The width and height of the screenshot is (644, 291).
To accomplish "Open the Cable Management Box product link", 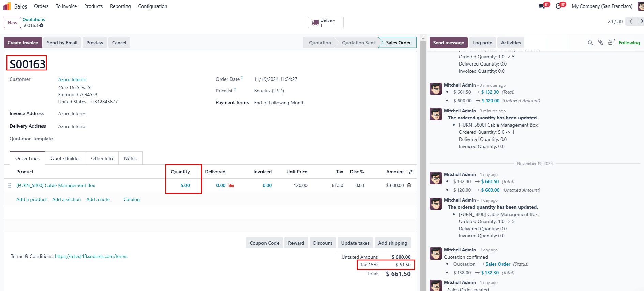I will (56, 185).
